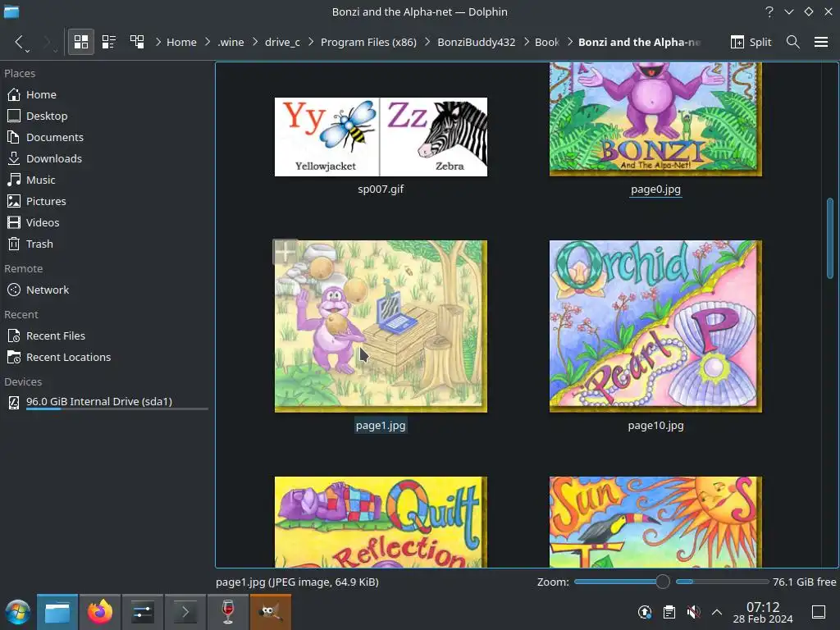Expand hidden system tray icons arrow
The height and width of the screenshot is (630, 840).
717,612
